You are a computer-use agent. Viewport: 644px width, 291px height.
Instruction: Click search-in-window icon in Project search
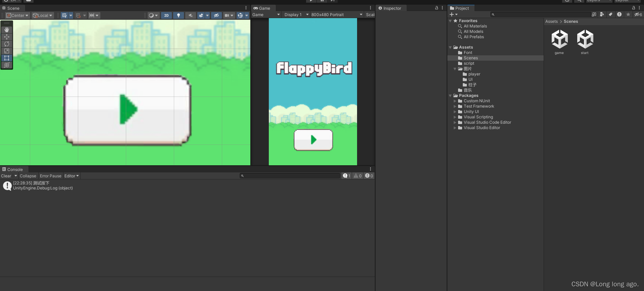pyautogui.click(x=594, y=14)
